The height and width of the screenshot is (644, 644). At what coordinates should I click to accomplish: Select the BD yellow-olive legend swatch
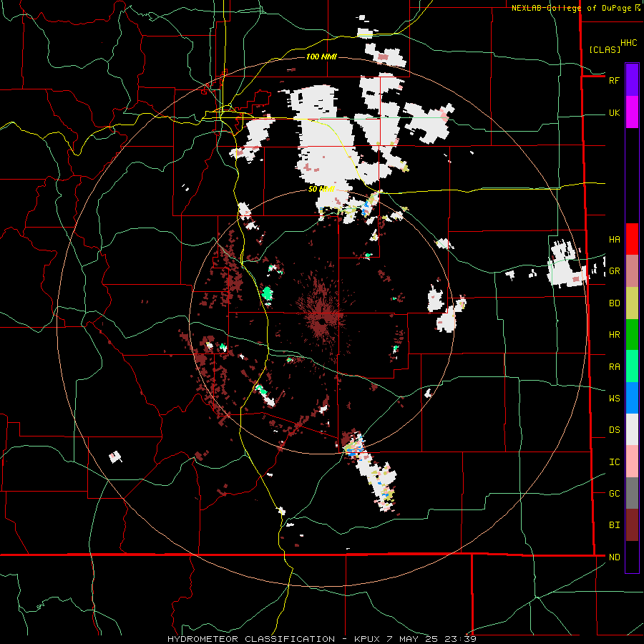point(632,303)
